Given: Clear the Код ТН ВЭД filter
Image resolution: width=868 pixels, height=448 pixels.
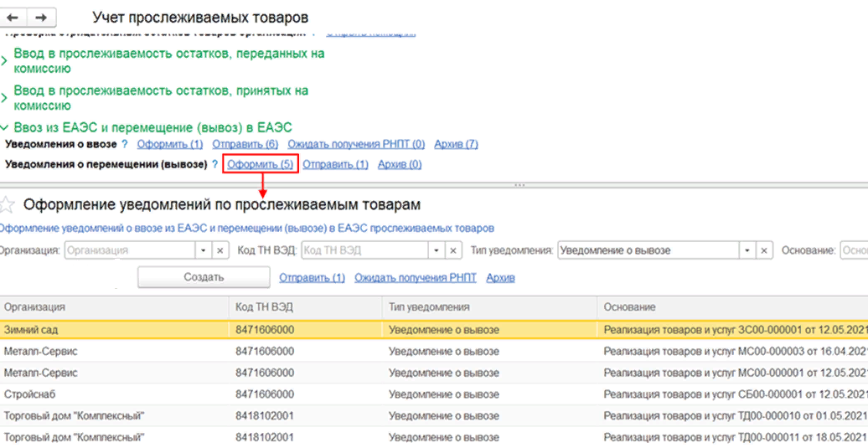Looking at the screenshot, I should 453,250.
